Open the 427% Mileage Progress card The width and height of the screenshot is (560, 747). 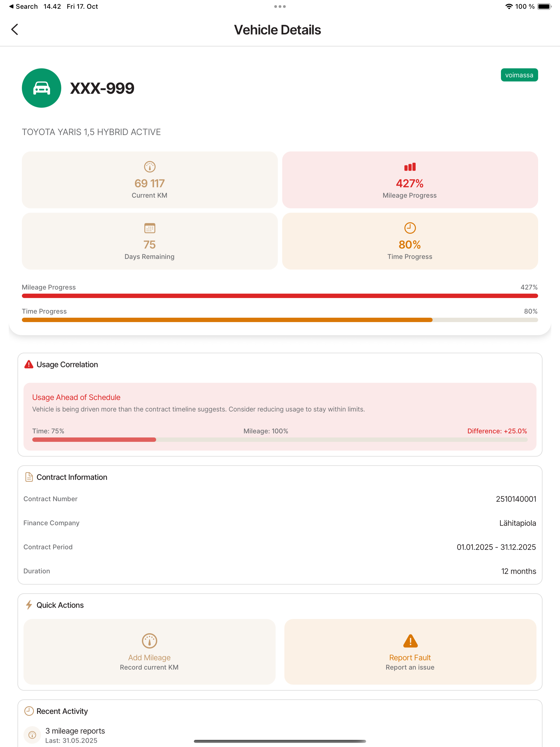coord(410,180)
